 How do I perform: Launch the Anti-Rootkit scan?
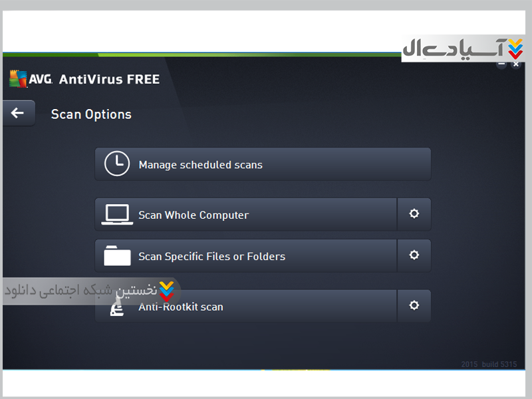pos(245,306)
